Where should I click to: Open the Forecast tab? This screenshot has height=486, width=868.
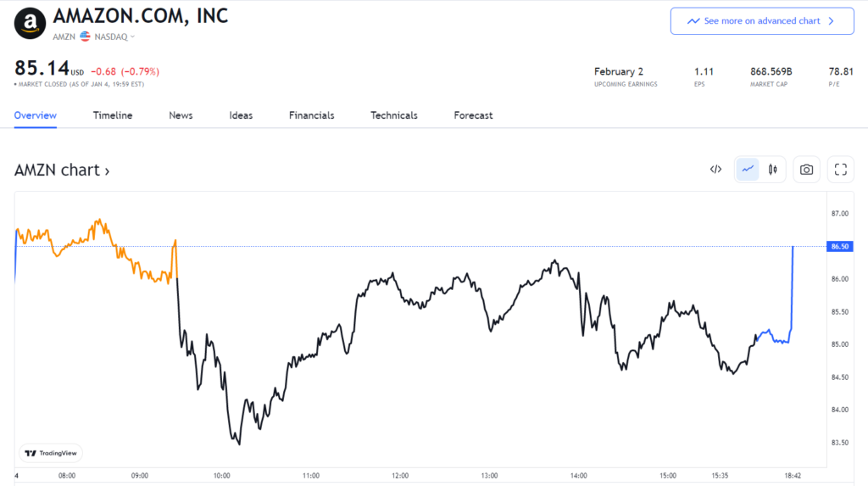473,115
